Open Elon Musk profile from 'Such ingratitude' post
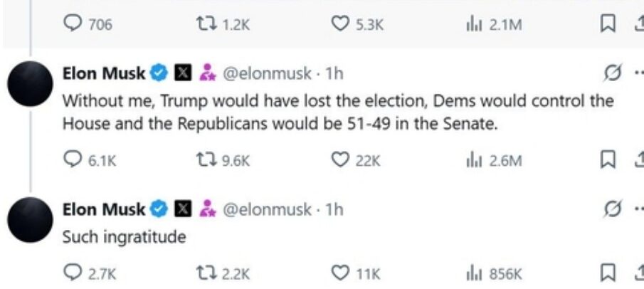This screenshot has width=644, height=289. click(x=104, y=209)
